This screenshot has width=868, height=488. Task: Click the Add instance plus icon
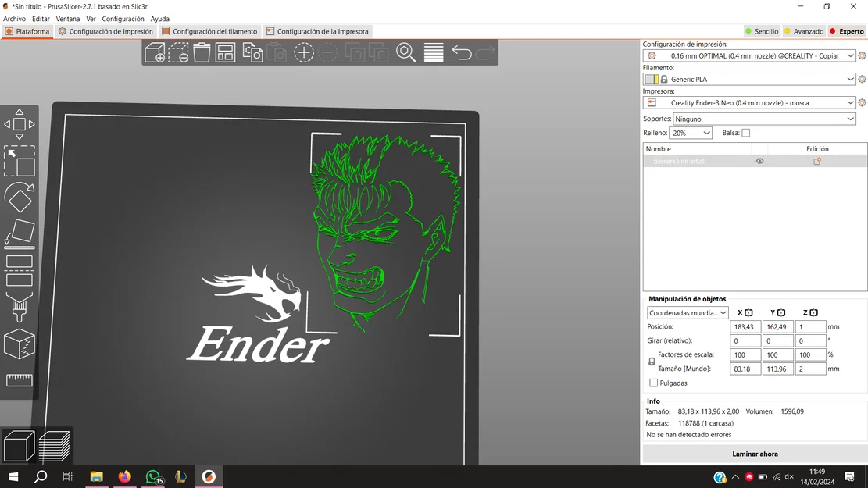tap(303, 52)
